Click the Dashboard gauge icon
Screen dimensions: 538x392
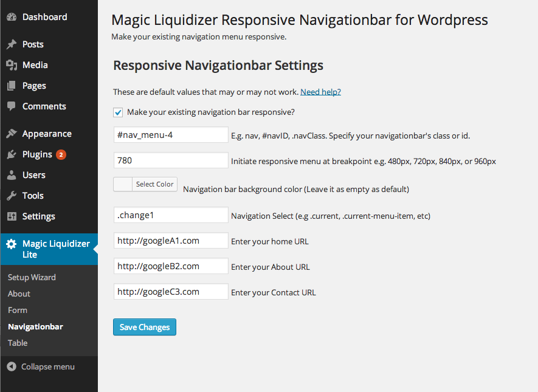click(x=12, y=17)
